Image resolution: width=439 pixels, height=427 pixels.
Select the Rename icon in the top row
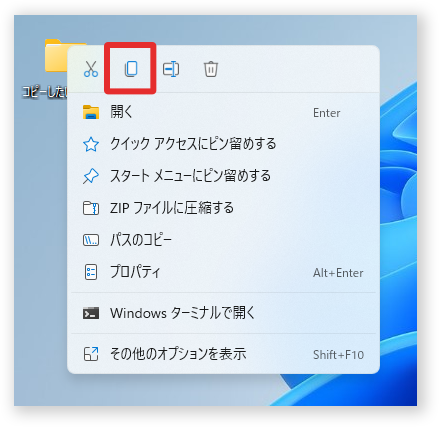tap(171, 69)
